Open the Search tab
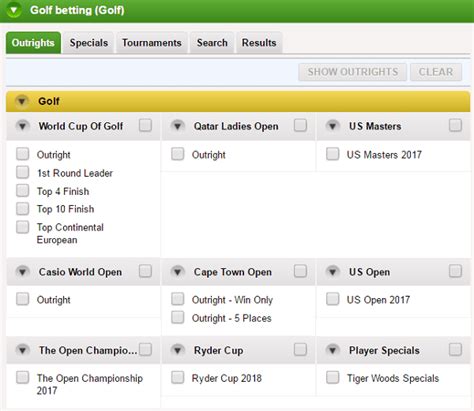474x411 pixels. coord(212,43)
